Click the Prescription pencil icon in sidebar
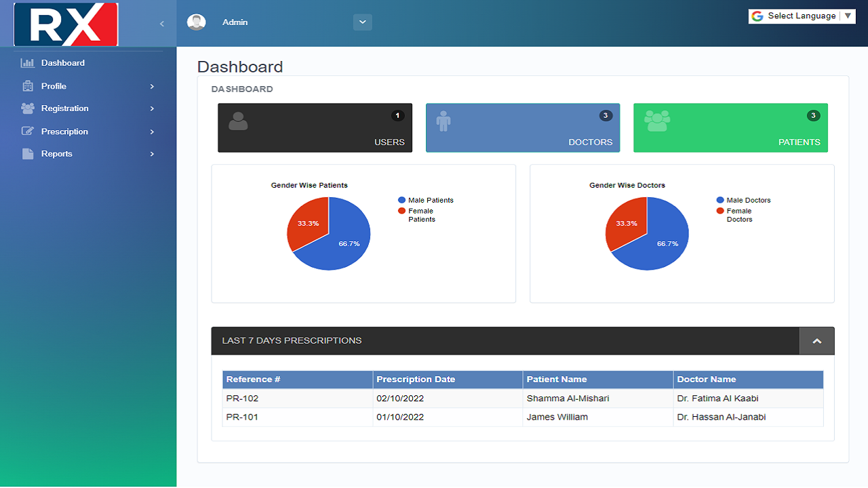 point(26,131)
